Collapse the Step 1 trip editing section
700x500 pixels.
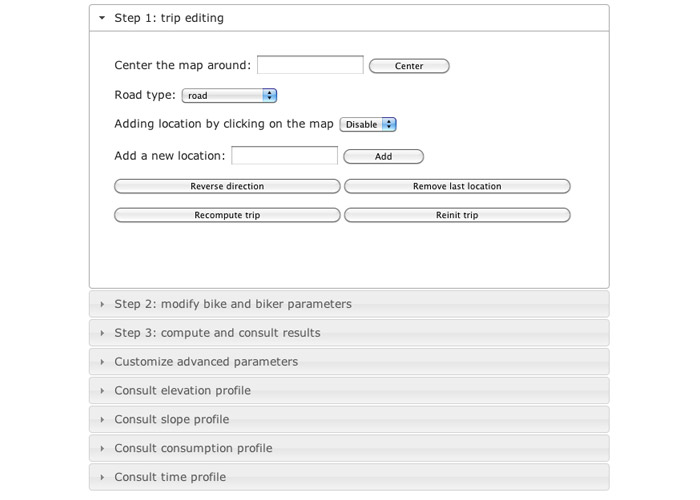coord(349,18)
